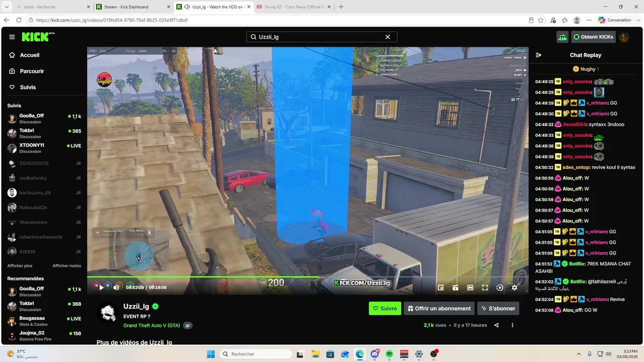This screenshot has width=644, height=362.
Task: Open Joujma_02 recommended channel
Action: click(44, 335)
